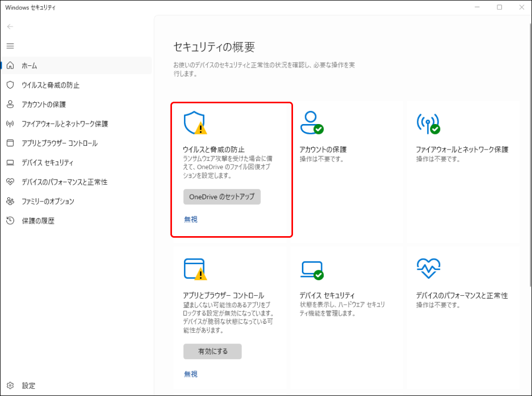This screenshot has height=396, width=532.
Task: Open ファミリーのオプション in the sidebar
Action: click(x=76, y=201)
